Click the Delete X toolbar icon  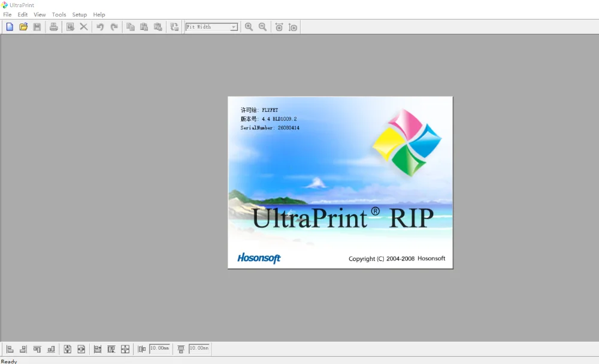point(84,27)
